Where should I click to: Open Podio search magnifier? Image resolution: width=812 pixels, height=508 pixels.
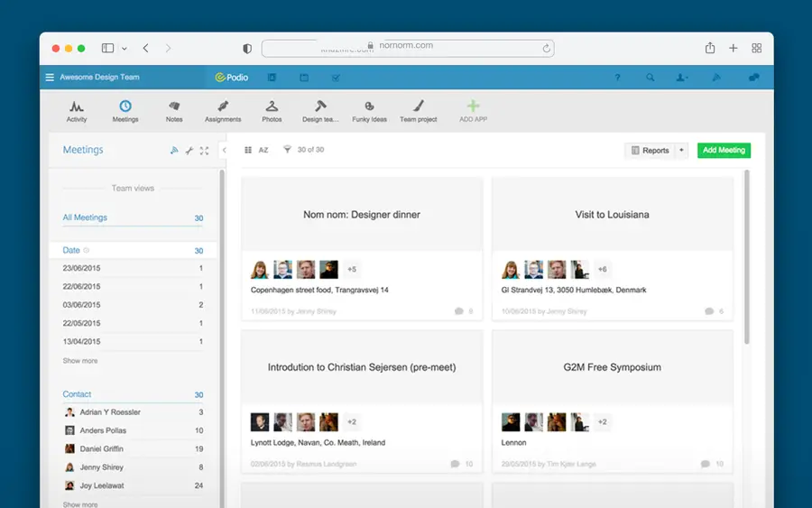(x=650, y=78)
